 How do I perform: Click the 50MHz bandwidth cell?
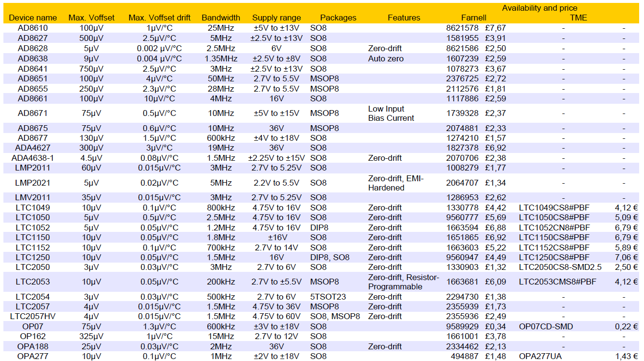click(221, 78)
